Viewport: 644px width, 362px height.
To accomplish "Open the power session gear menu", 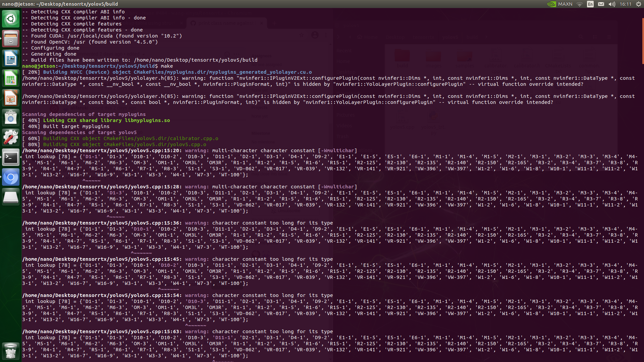I will pyautogui.click(x=639, y=4).
